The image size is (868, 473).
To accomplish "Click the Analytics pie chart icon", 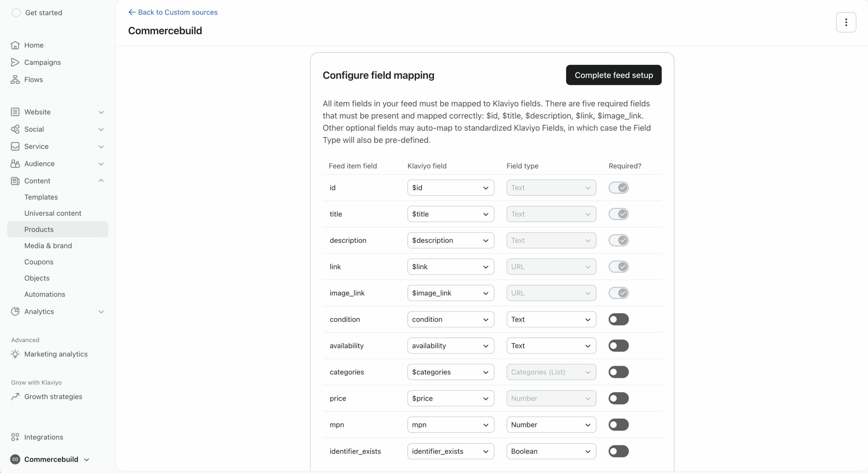I will [15, 311].
